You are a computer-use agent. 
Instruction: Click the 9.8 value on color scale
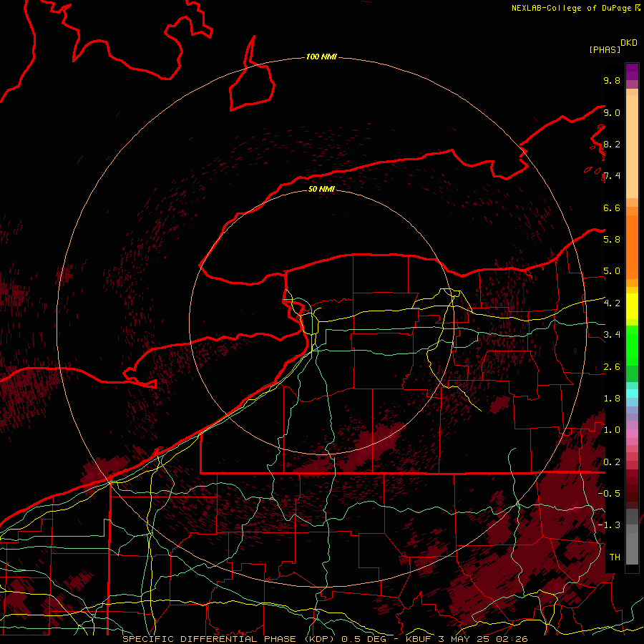[x=612, y=80]
